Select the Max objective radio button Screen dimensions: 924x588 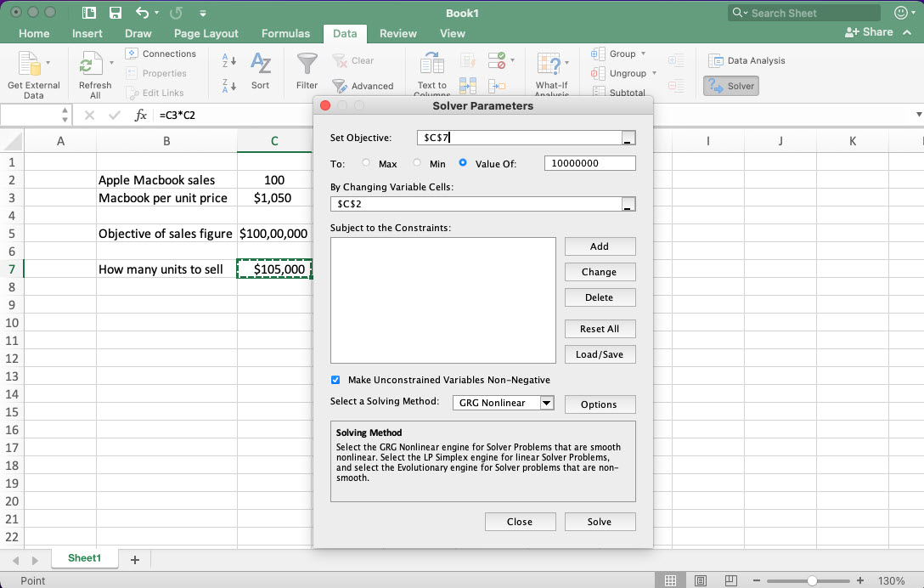[x=365, y=163]
